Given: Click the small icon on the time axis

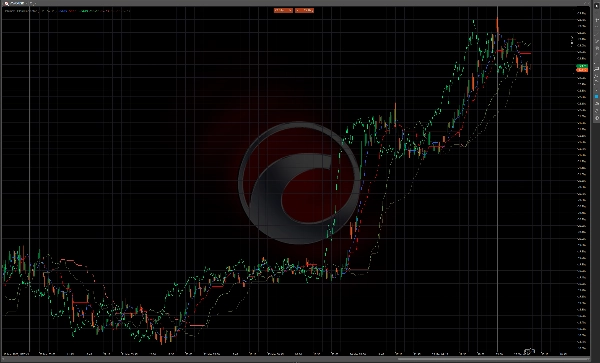Looking at the screenshot, I should tap(529, 352).
